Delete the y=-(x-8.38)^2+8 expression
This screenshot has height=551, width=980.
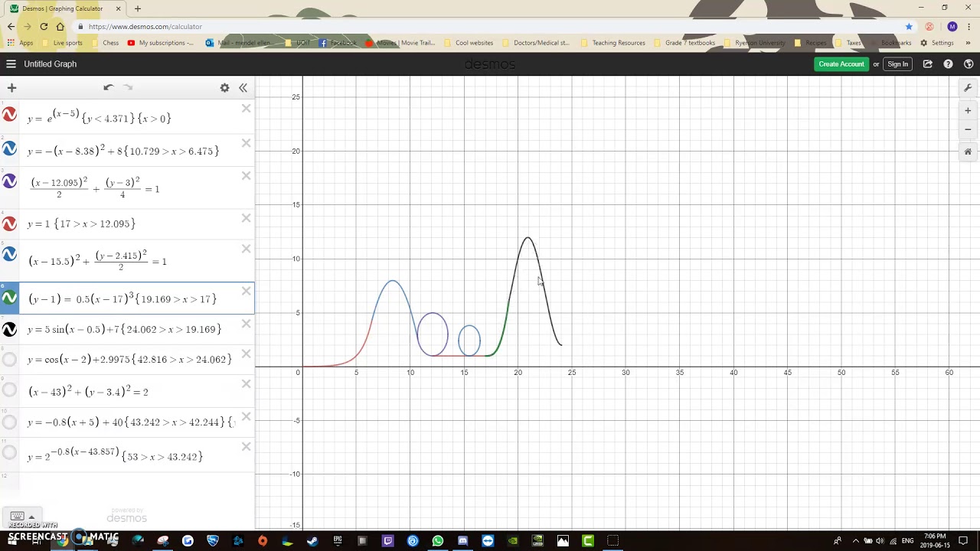click(x=246, y=143)
